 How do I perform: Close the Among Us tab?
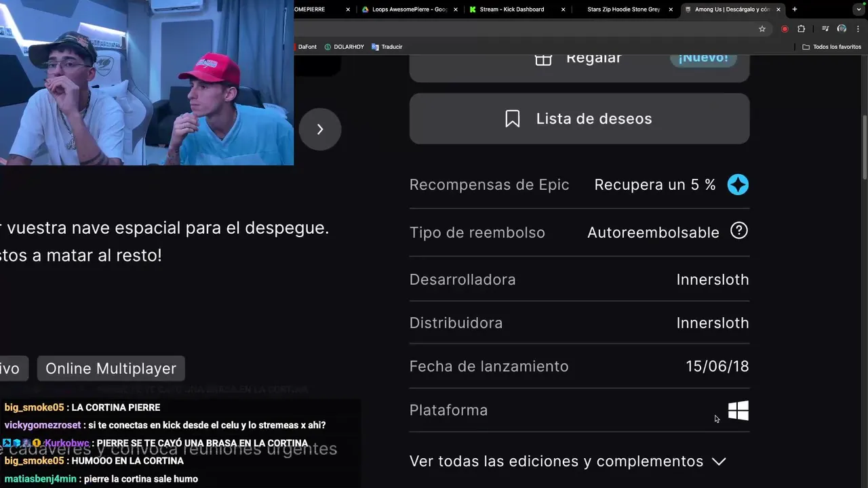point(778,9)
